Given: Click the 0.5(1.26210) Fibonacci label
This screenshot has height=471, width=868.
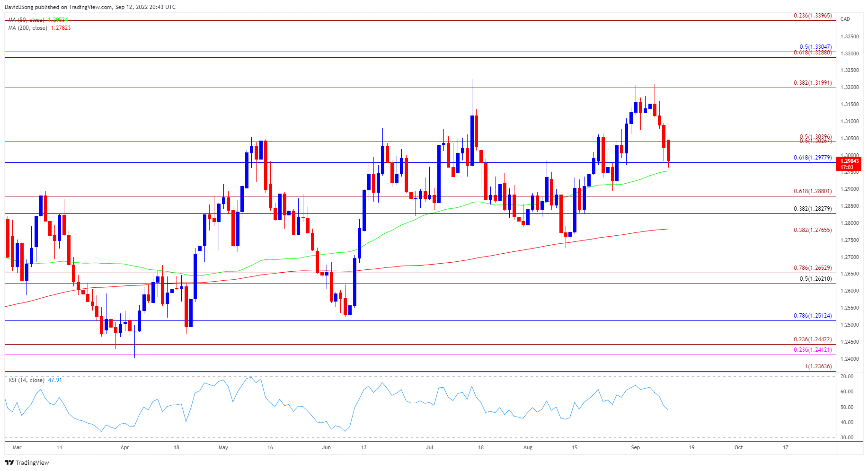Looking at the screenshot, I should (x=815, y=279).
